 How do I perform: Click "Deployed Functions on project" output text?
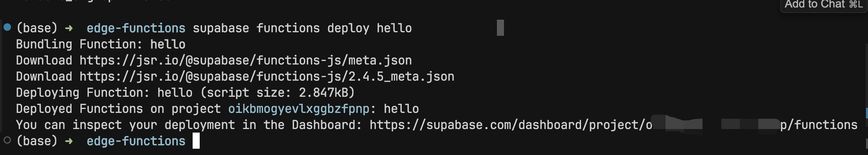click(x=118, y=109)
